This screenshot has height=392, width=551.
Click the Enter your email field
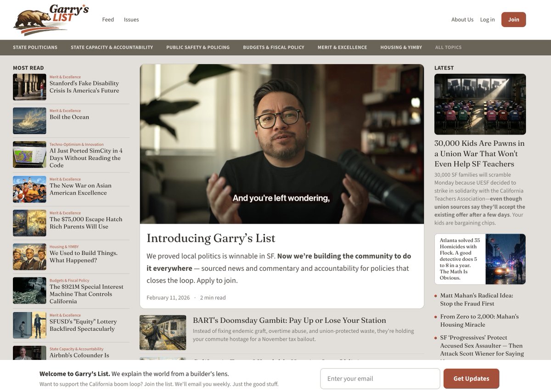click(x=379, y=378)
